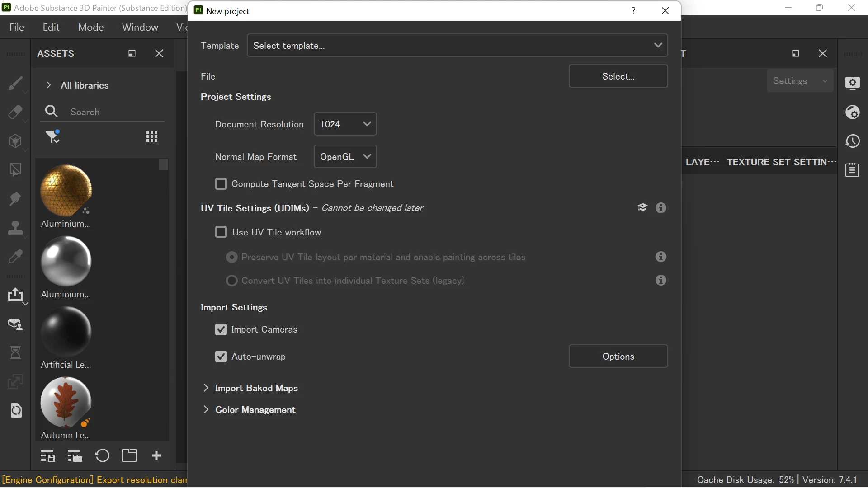Open the History panel icon
868x488 pixels.
pos(853,141)
